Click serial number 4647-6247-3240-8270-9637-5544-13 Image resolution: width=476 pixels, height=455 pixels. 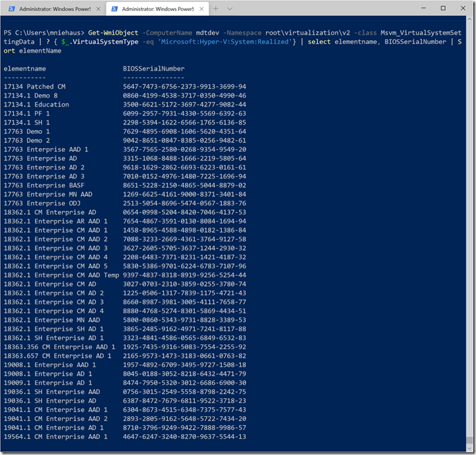(x=184, y=437)
